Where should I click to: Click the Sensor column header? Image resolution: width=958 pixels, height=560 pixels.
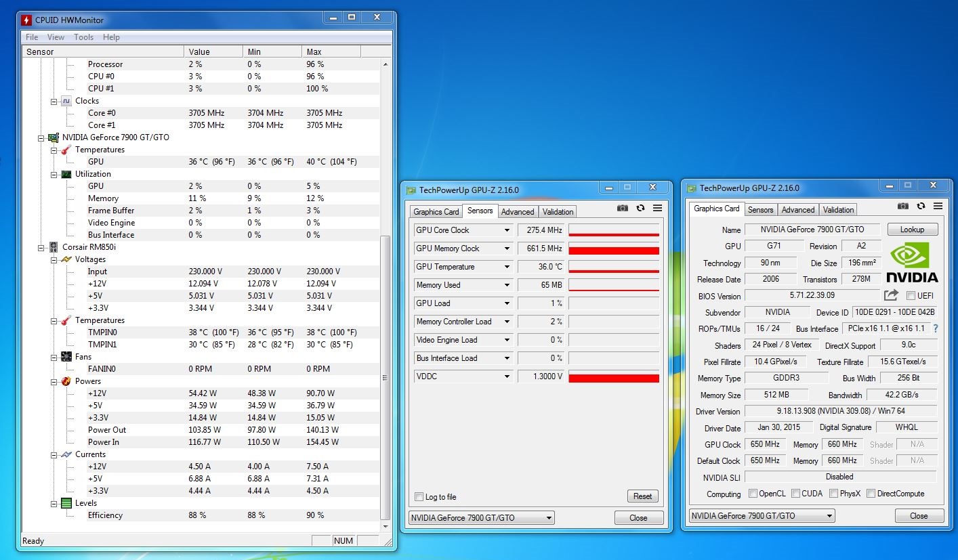[x=102, y=51]
